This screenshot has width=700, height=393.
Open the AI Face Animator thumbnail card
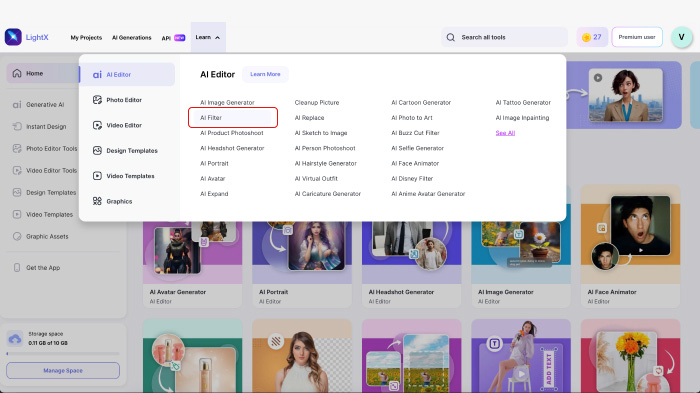point(630,247)
